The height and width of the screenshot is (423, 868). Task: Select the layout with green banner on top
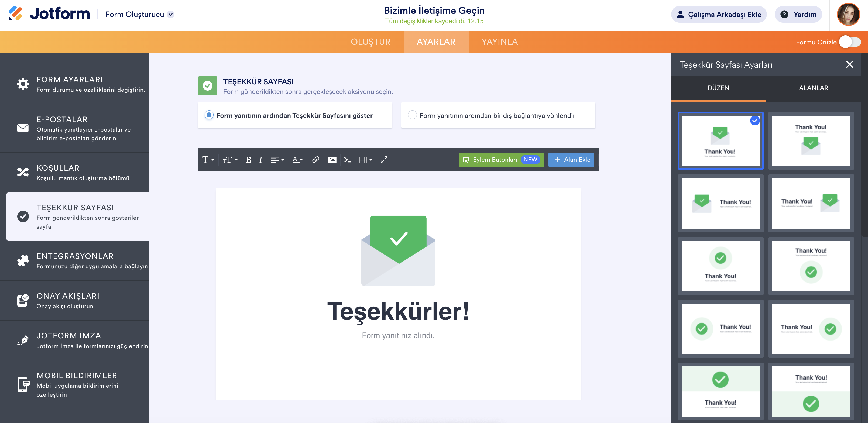(x=721, y=391)
